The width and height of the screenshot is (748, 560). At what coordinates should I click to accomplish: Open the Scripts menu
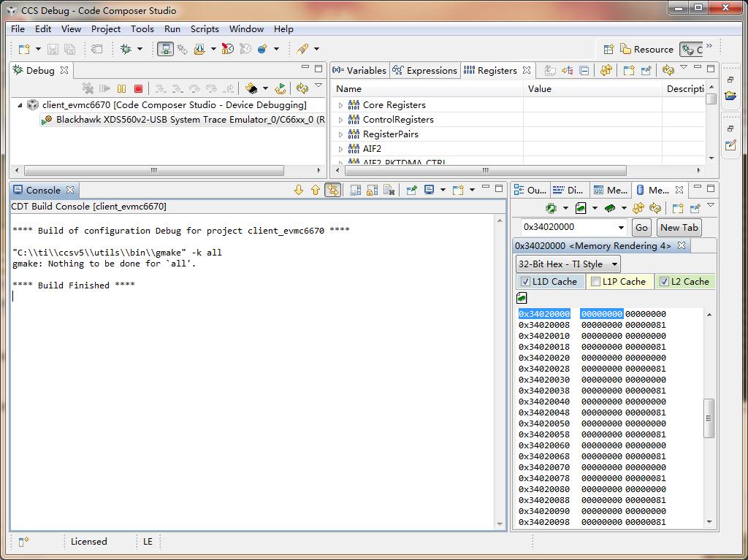205,29
